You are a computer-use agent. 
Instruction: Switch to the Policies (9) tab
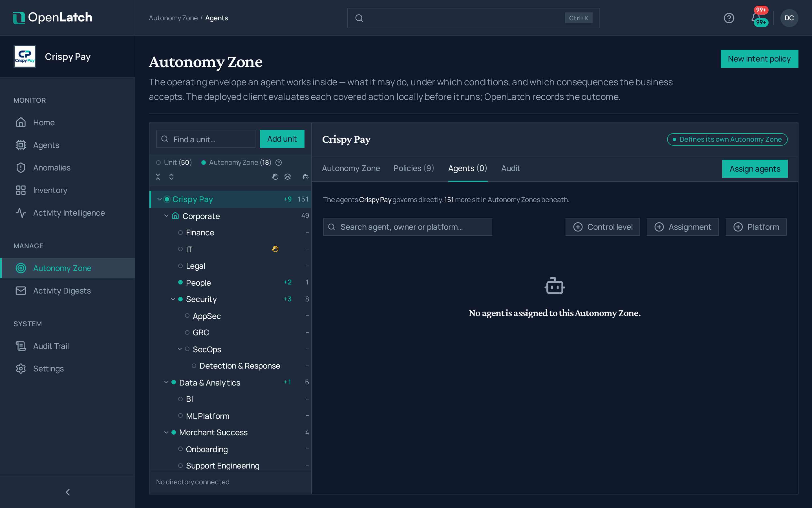(414, 168)
